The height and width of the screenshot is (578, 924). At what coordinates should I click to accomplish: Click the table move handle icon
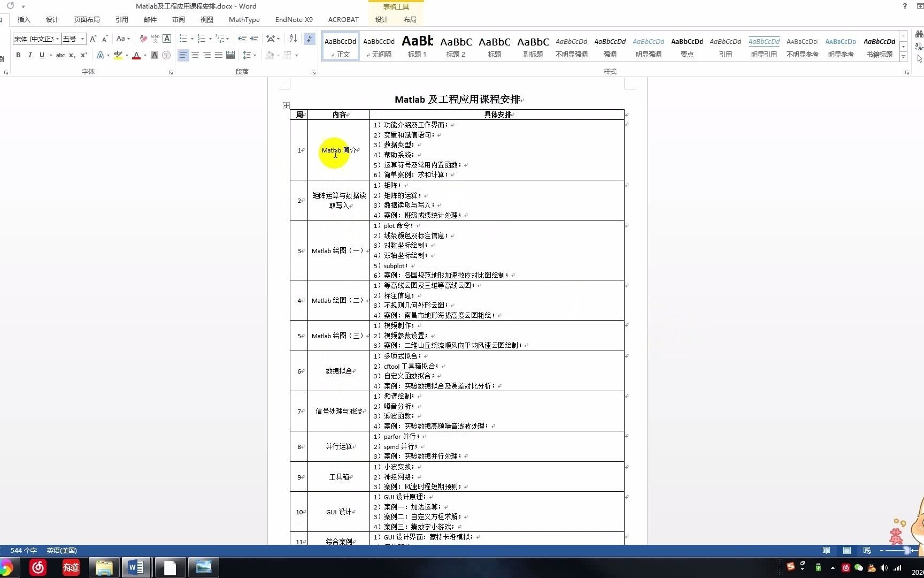[286, 106]
